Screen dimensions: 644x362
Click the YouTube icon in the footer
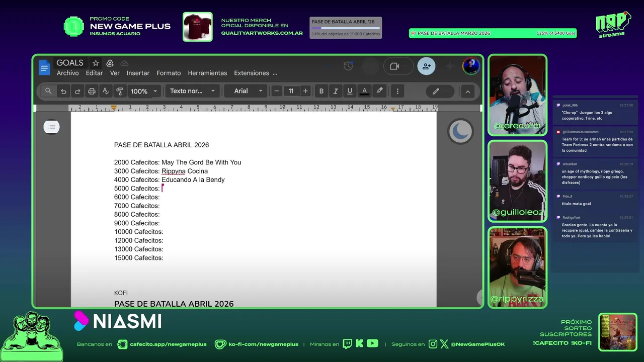(x=372, y=344)
